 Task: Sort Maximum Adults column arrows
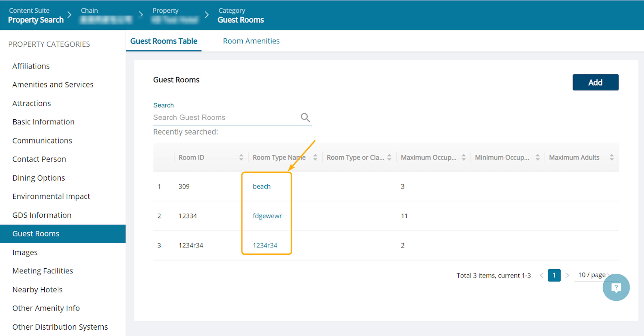[611, 157]
